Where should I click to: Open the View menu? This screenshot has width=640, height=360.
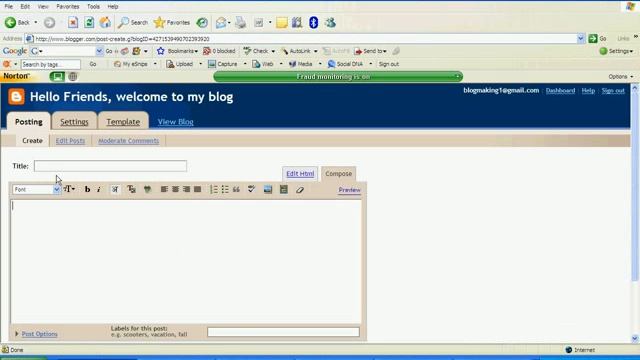43,7
